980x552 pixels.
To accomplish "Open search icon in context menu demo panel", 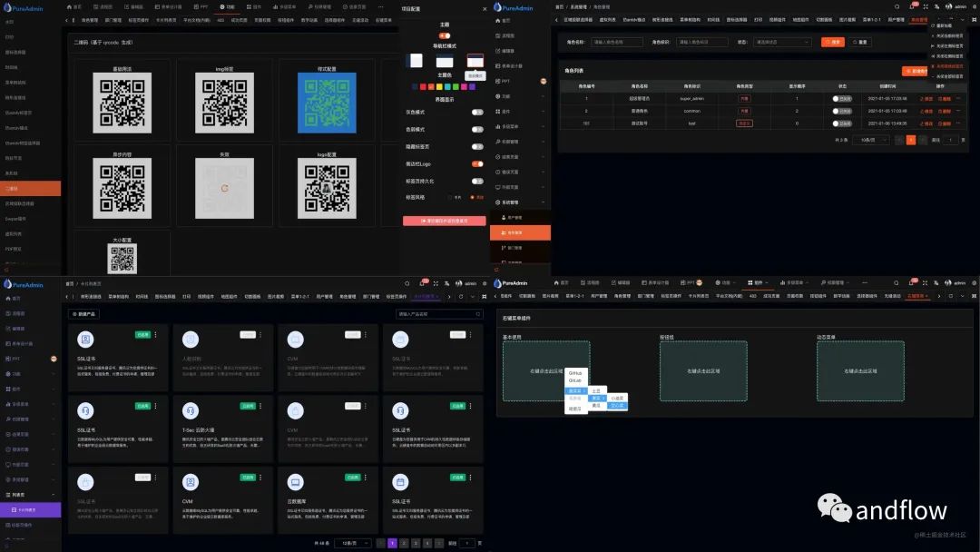I will [x=897, y=283].
